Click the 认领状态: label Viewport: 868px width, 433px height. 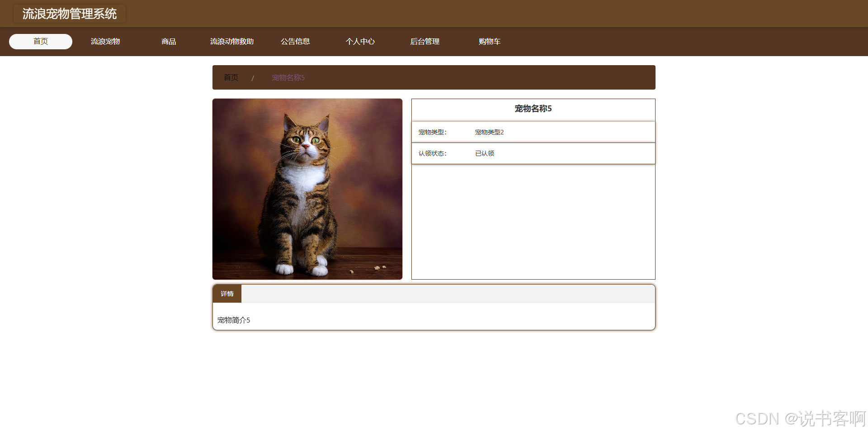coord(433,153)
